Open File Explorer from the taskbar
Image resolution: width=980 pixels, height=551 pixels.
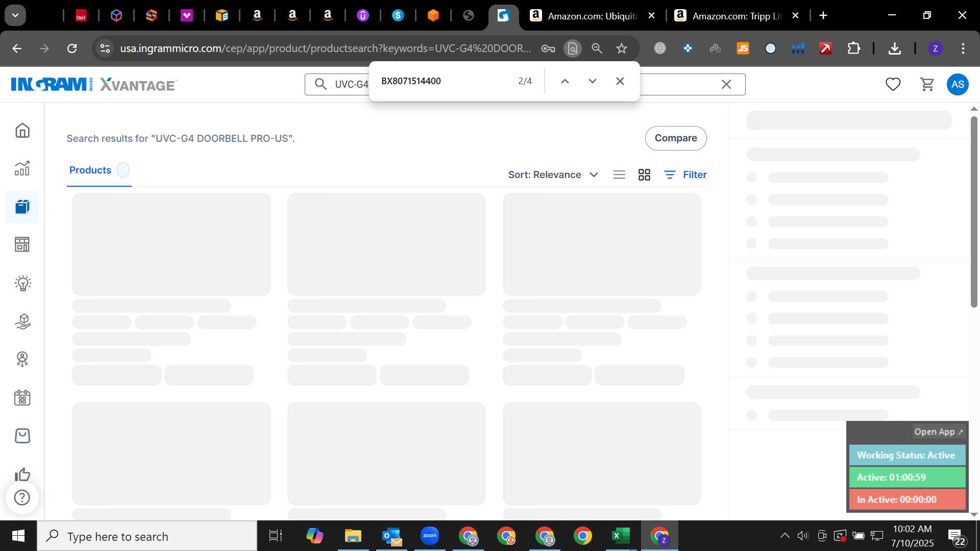pos(353,536)
